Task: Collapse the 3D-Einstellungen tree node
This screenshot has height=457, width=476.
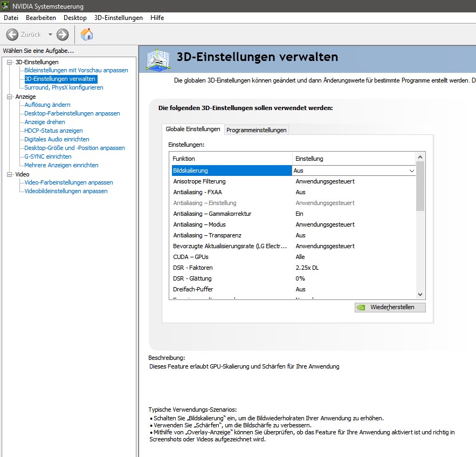Action: [x=9, y=62]
